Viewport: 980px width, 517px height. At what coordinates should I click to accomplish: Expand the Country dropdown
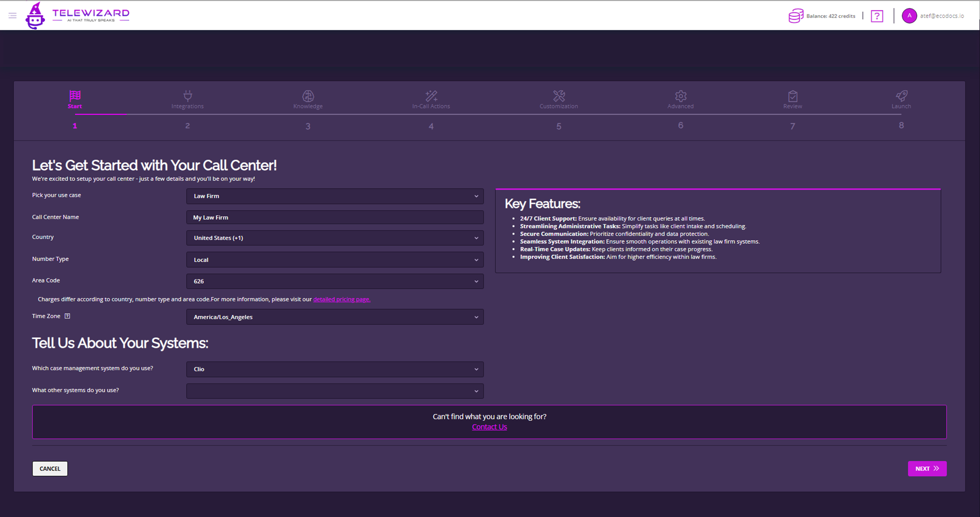[334, 238]
